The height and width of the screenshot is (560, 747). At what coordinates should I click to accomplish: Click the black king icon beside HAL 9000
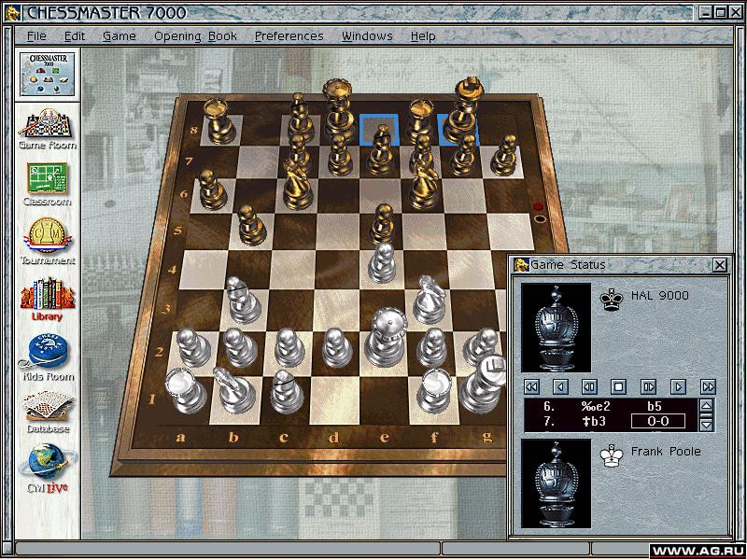(x=612, y=300)
